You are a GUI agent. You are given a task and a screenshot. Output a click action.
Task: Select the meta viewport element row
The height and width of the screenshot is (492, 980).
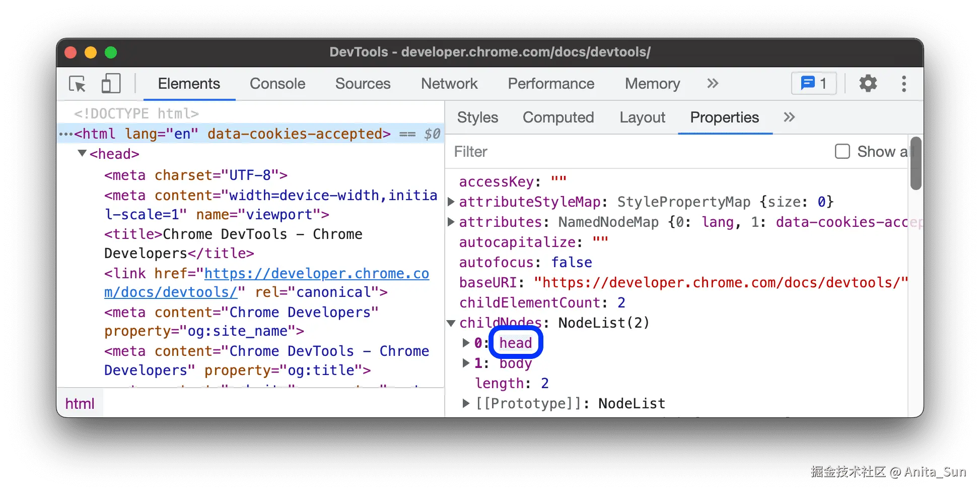pos(271,205)
